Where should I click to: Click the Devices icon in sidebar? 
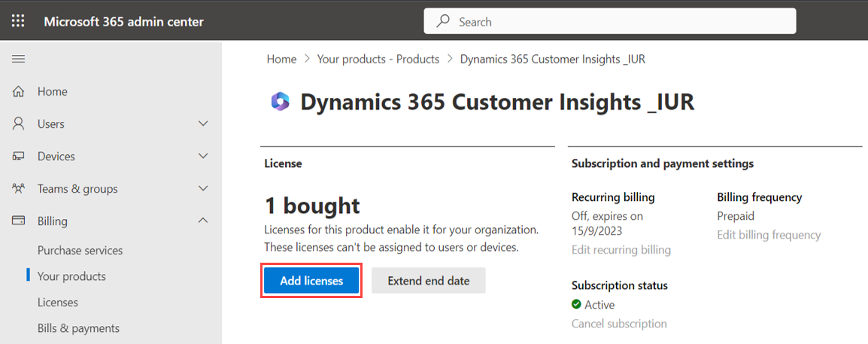click(x=19, y=157)
